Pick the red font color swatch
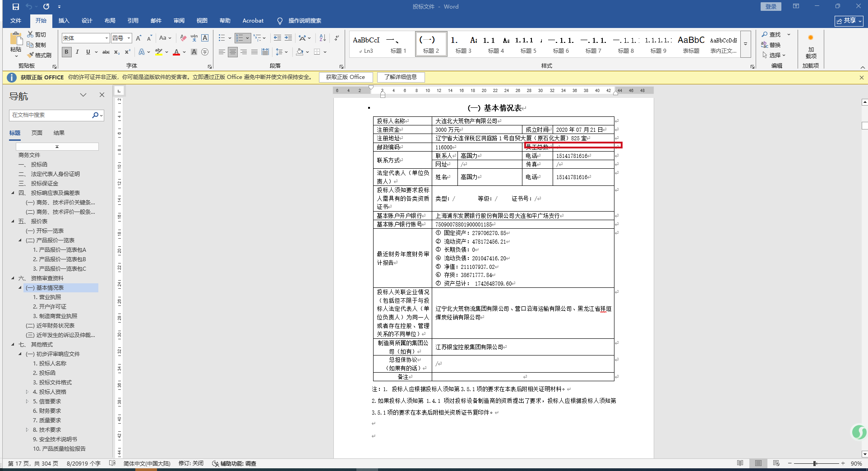Screen dimensions: 868x471 tap(176, 52)
